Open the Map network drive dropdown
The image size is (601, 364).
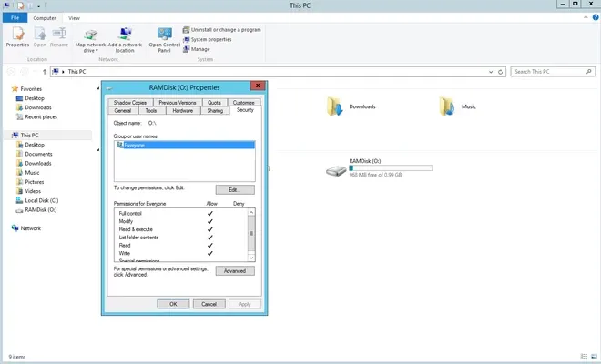(x=91, y=51)
